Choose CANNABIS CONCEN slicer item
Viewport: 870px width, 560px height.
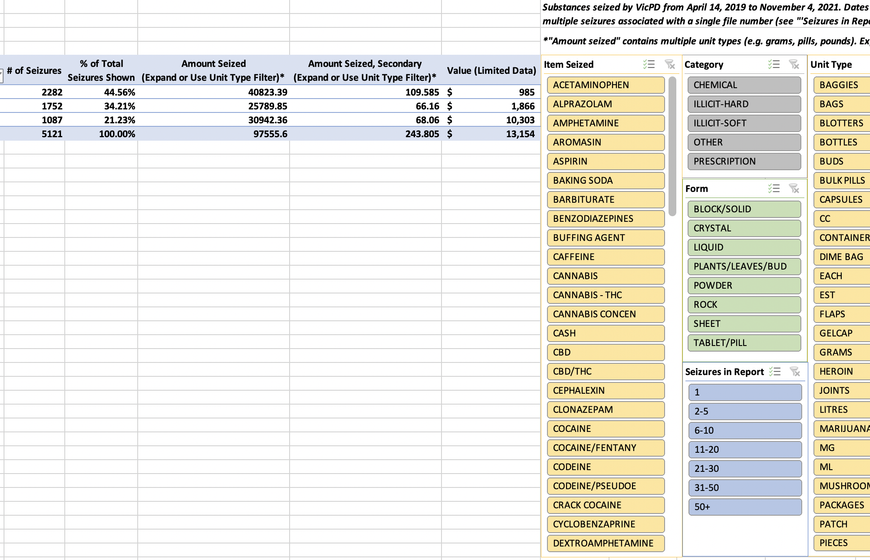605,314
